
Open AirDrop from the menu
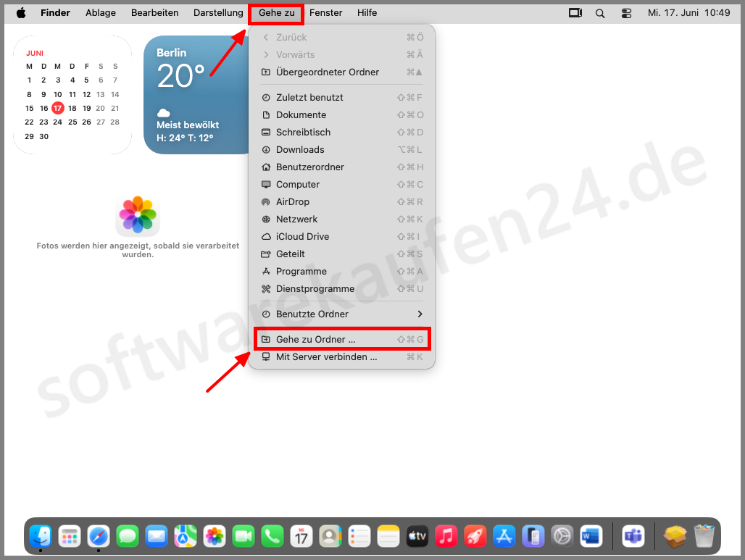click(x=341, y=202)
